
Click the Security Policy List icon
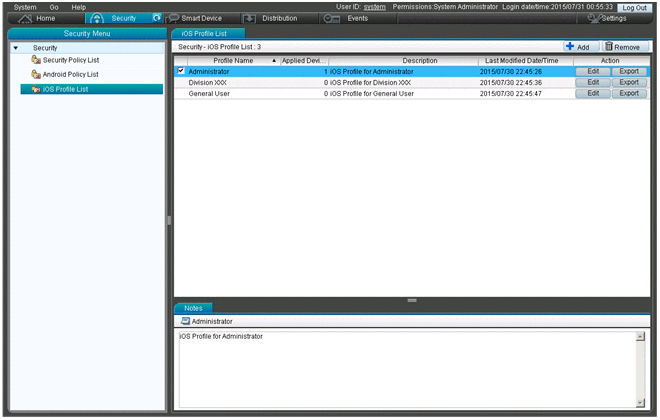click(x=36, y=61)
